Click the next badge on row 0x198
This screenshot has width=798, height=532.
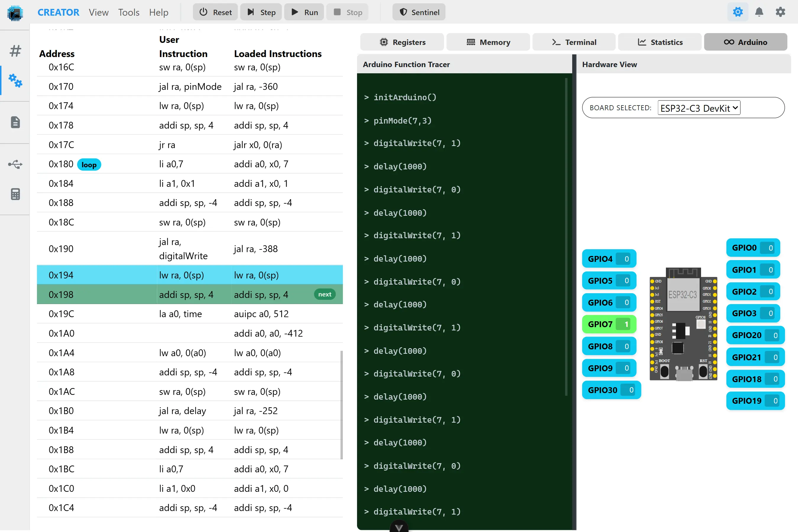[x=325, y=294]
